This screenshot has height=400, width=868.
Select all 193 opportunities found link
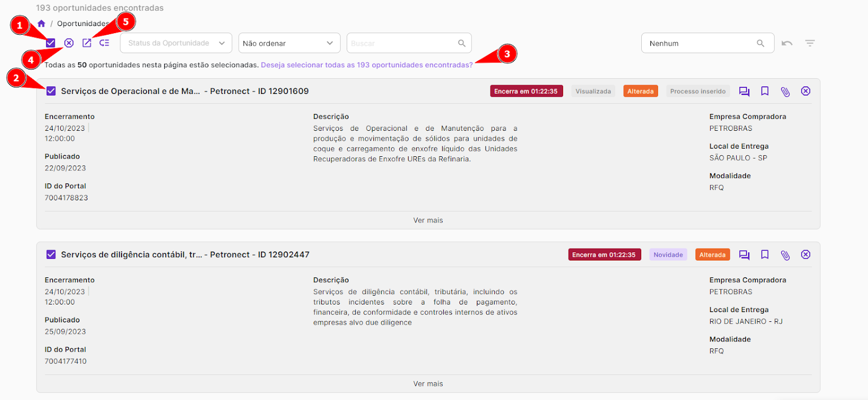367,65
